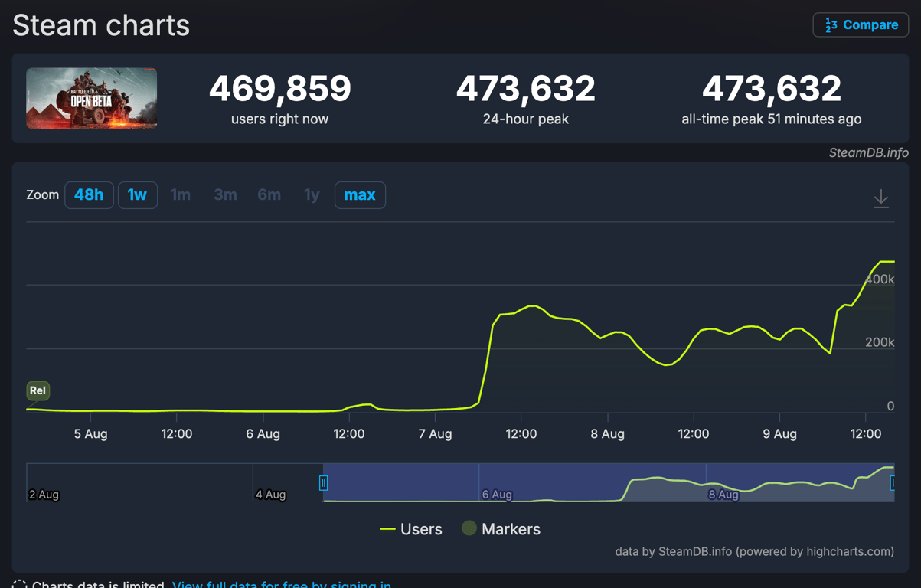Screen dimensions: 921x588
Task: Click the 9 Aug x-axis label
Action: (x=779, y=434)
